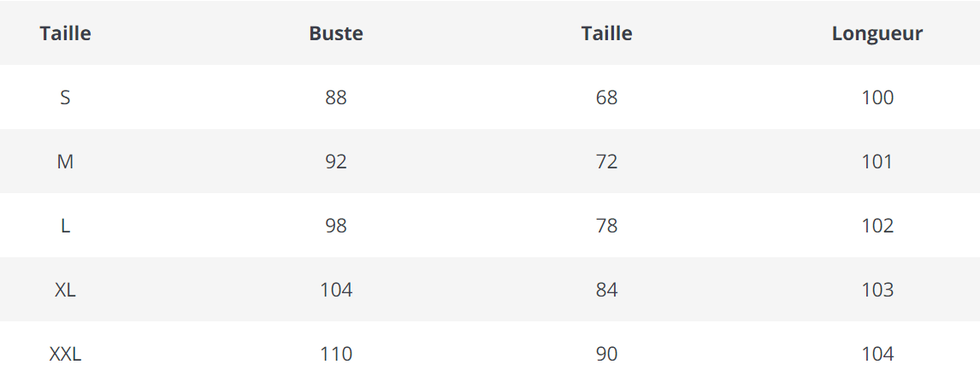Click waist value 78 in L row

point(606,226)
